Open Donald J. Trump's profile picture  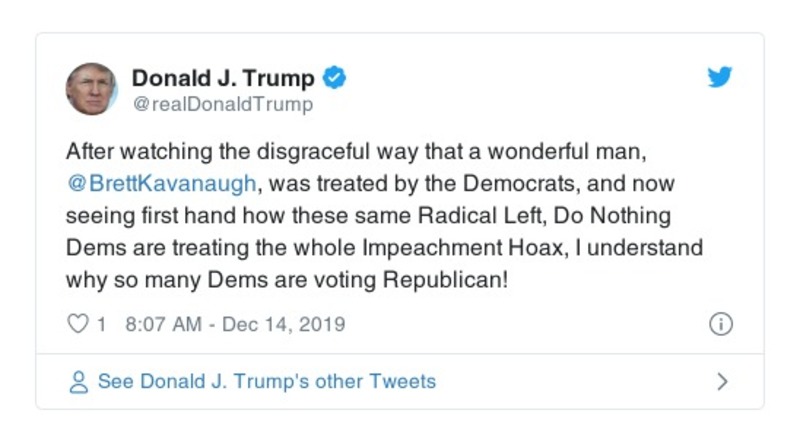click(92, 89)
